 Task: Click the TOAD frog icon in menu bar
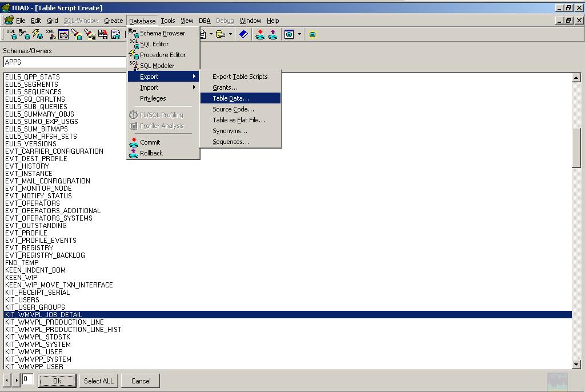coord(9,20)
